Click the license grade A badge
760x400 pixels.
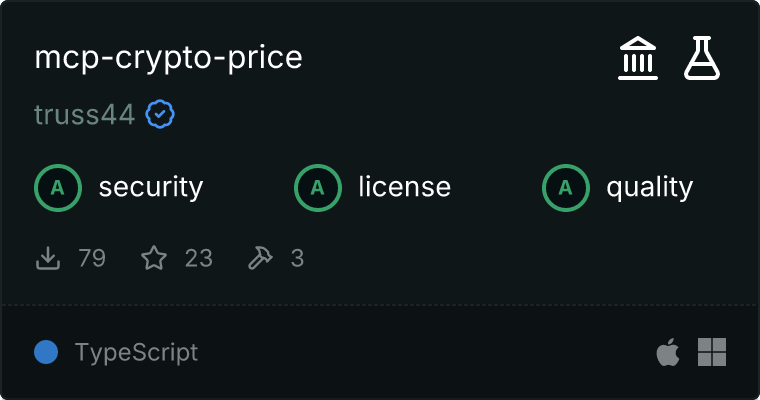point(317,187)
